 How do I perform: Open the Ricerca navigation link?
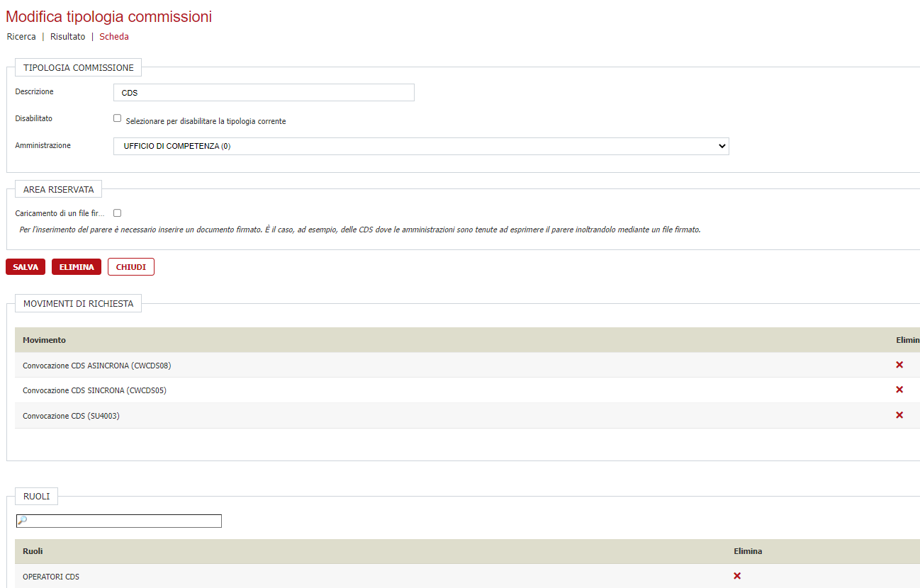pyautogui.click(x=21, y=36)
